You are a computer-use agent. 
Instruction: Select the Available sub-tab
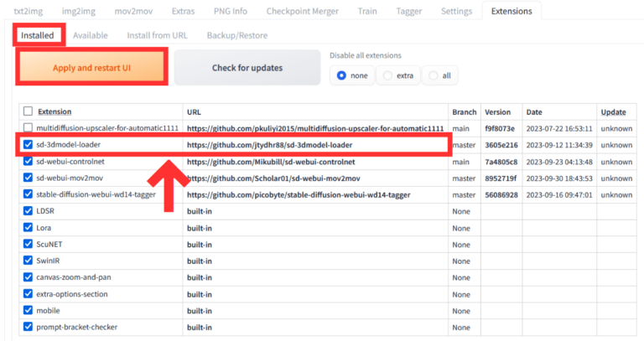click(91, 35)
